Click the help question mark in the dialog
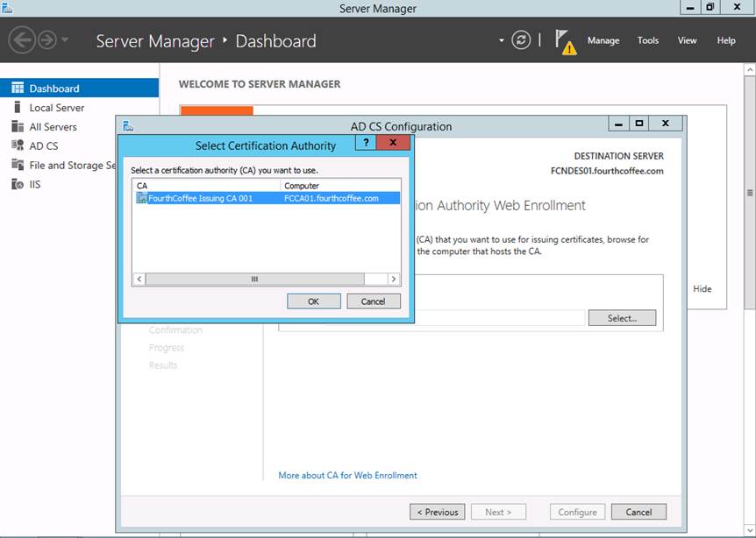 (x=366, y=144)
